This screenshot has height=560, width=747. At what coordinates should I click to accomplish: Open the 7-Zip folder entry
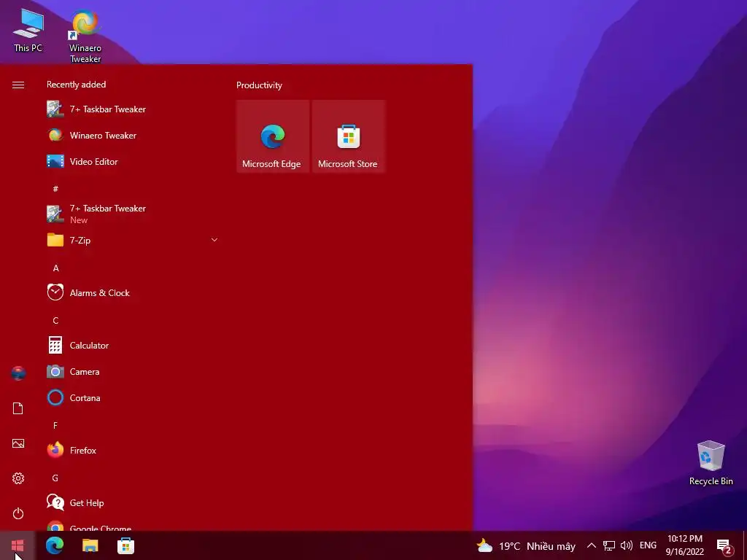(x=132, y=240)
